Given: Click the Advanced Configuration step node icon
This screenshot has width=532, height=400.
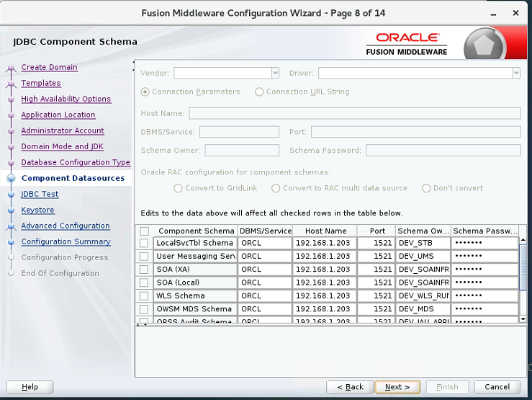Looking at the screenshot, I should [12, 226].
